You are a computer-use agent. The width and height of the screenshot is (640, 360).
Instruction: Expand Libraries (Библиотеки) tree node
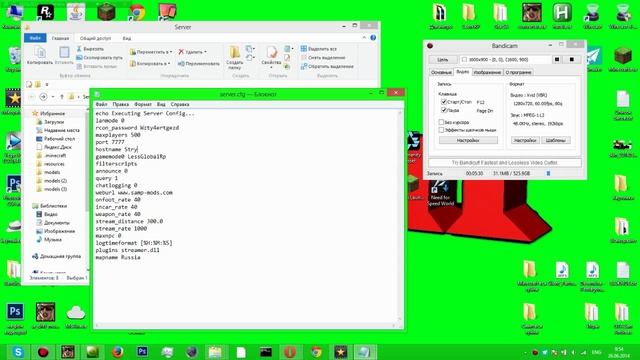tap(50, 206)
